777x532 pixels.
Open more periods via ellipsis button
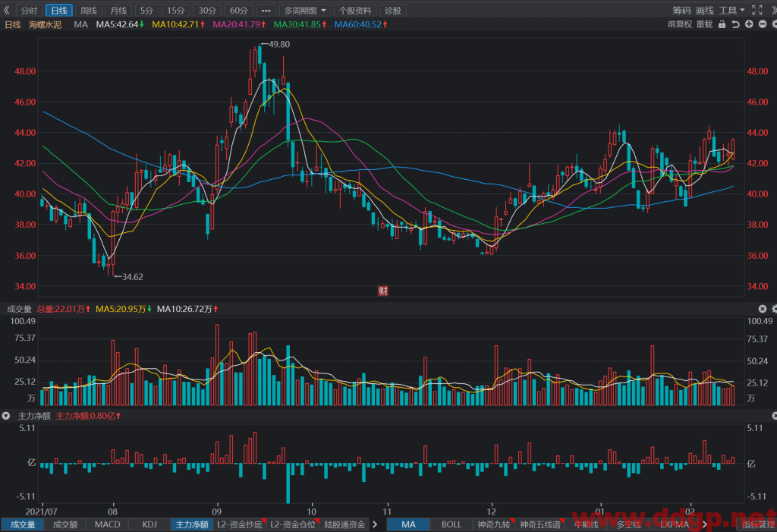pyautogui.click(x=266, y=11)
